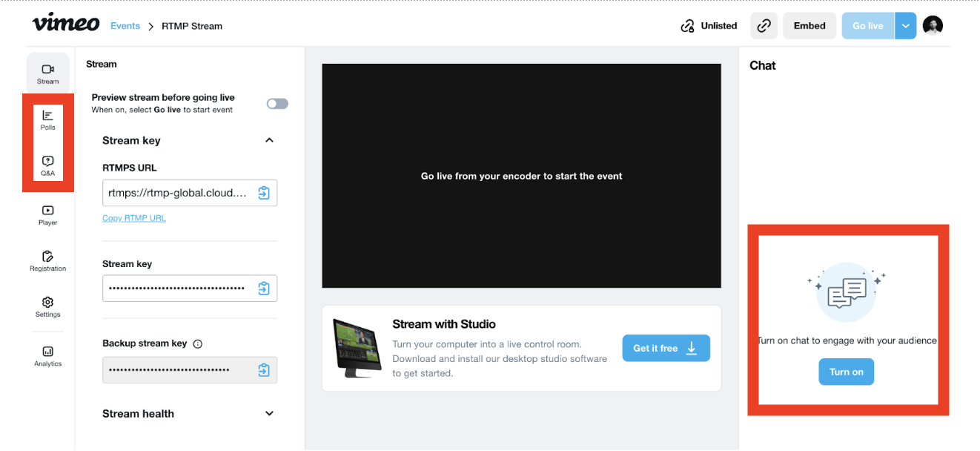The height and width of the screenshot is (451, 980).
Task: Open the Q&A sidebar panel
Action: 47,165
